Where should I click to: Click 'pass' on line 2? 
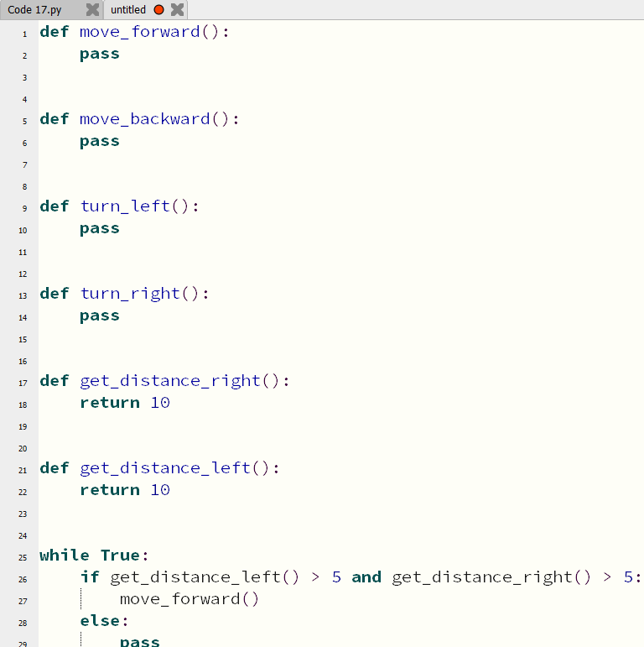(x=99, y=55)
